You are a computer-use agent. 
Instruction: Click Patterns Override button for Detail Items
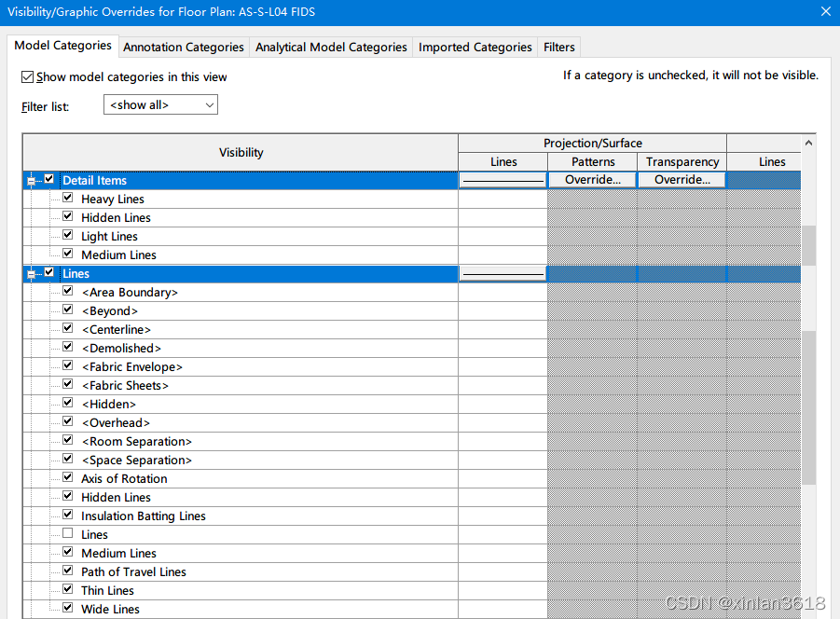coord(593,180)
